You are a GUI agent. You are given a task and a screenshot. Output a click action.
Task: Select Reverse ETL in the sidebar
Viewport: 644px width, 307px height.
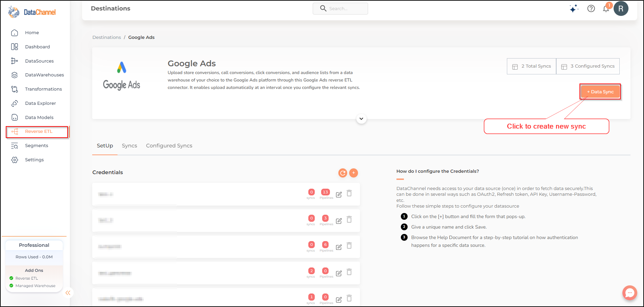(37, 132)
